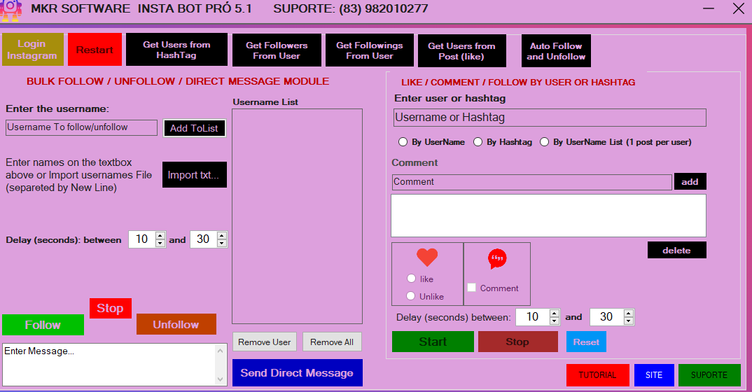Click the Import txt button
The height and width of the screenshot is (392, 752).
(x=194, y=175)
